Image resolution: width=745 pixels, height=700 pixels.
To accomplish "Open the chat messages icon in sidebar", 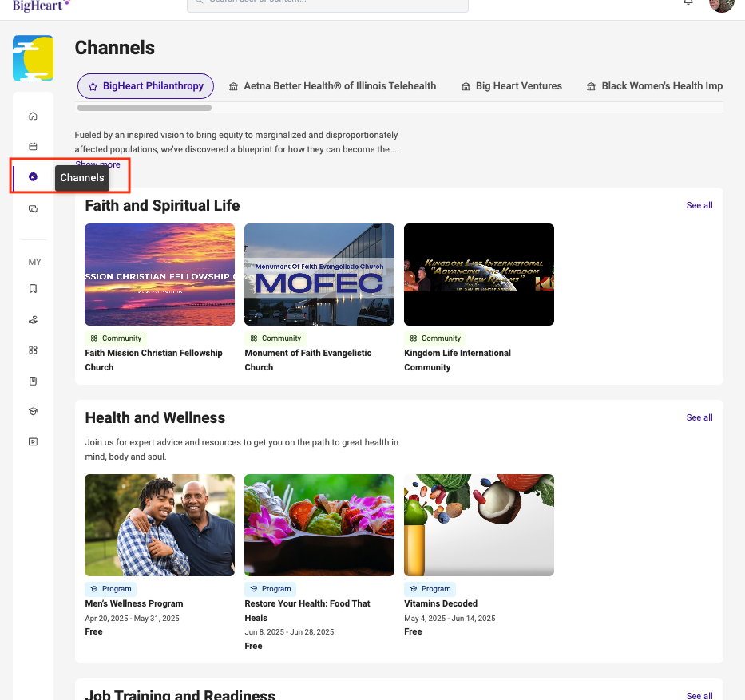I will click(33, 208).
